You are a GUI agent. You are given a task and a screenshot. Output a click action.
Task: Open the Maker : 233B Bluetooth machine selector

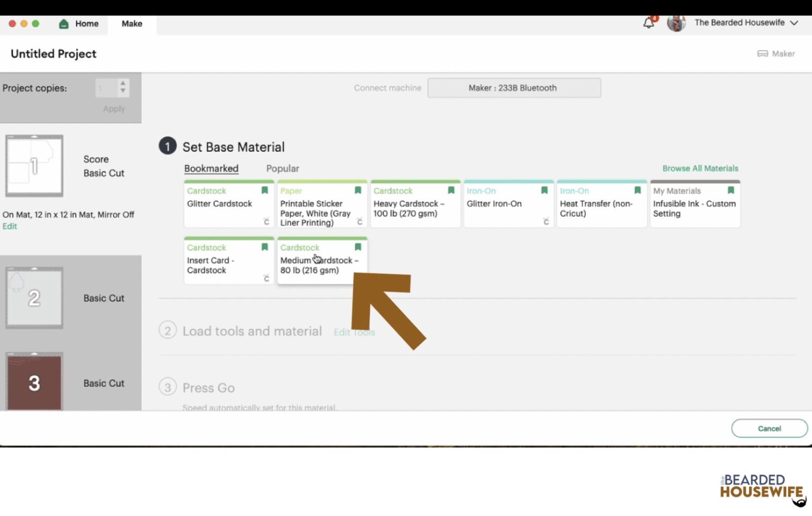514,88
